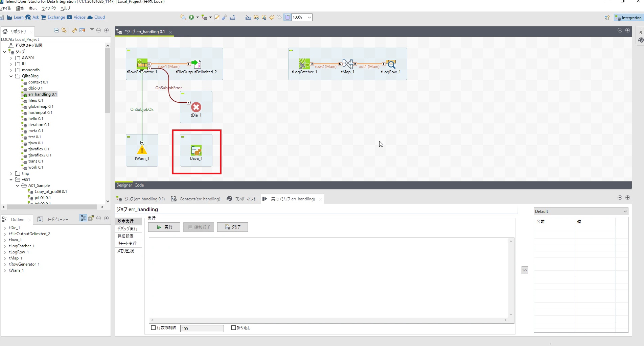
Task: Collapse the tDie_1 subjob box
Action: [x=183, y=94]
